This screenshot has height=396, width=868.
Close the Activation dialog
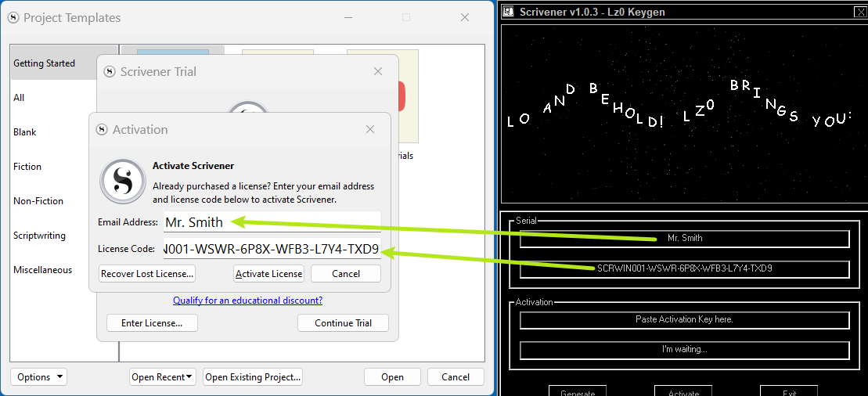(x=370, y=130)
